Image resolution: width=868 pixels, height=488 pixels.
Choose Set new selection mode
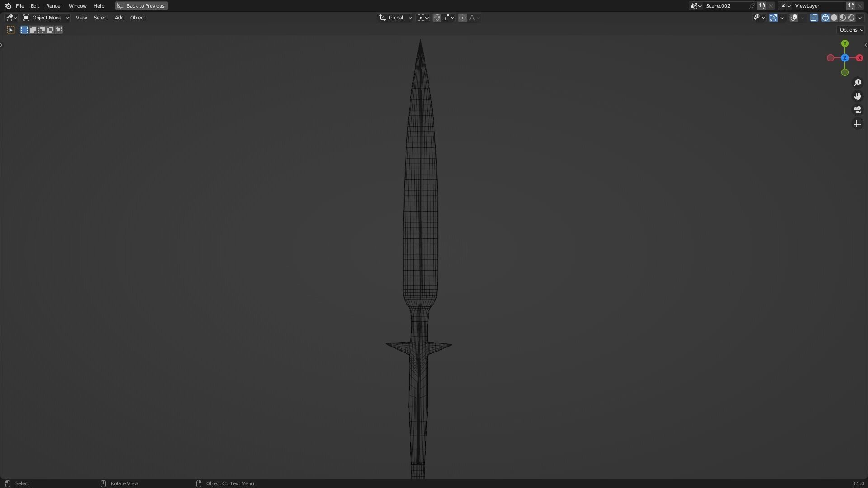pyautogui.click(x=24, y=30)
